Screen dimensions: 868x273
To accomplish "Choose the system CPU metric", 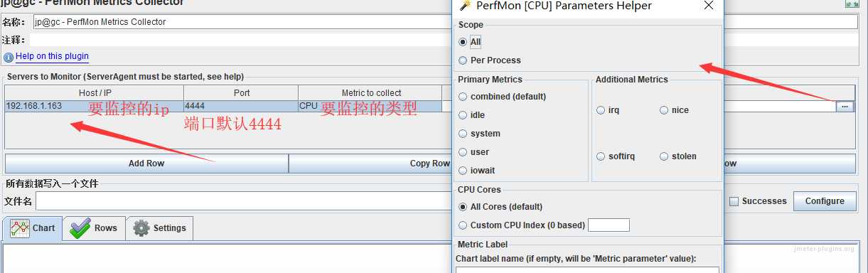I will click(463, 134).
